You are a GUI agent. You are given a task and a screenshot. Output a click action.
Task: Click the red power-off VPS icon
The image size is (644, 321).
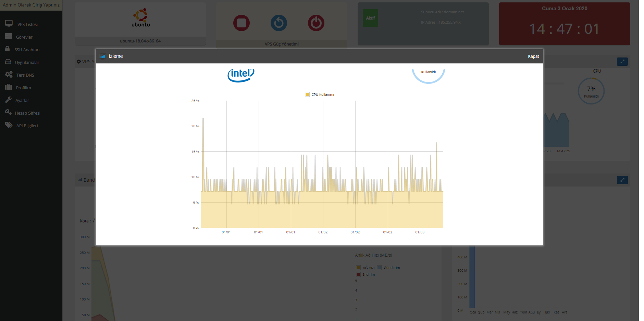[x=316, y=23]
